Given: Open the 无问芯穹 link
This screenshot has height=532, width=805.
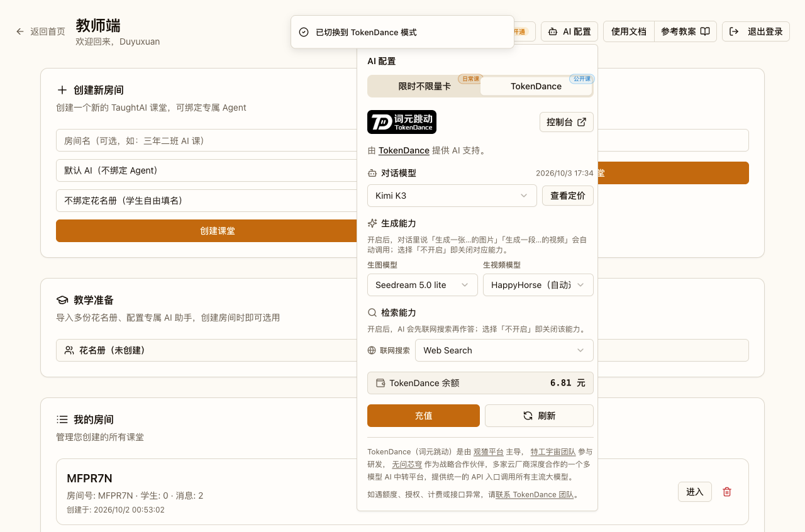Looking at the screenshot, I should tap(407, 464).
